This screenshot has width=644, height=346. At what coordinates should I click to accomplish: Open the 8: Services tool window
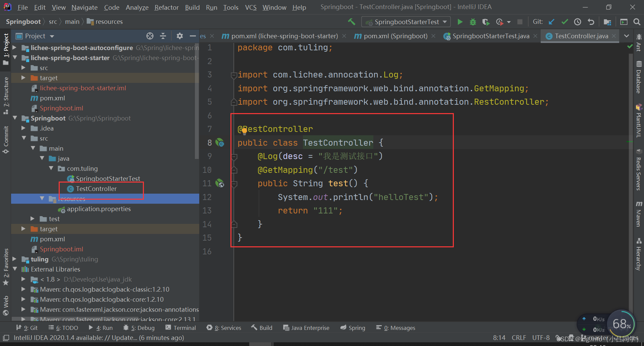pos(224,328)
